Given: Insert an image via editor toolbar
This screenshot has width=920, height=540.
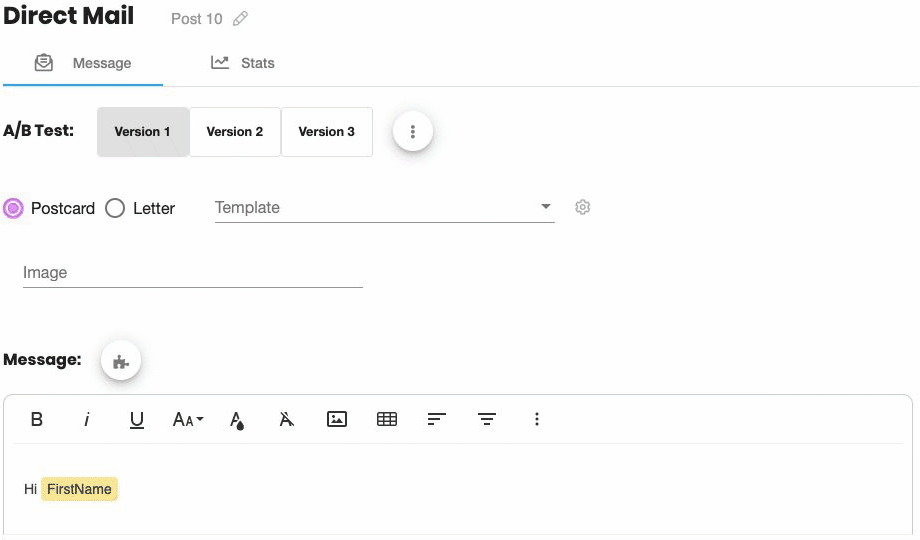Looking at the screenshot, I should 337,419.
